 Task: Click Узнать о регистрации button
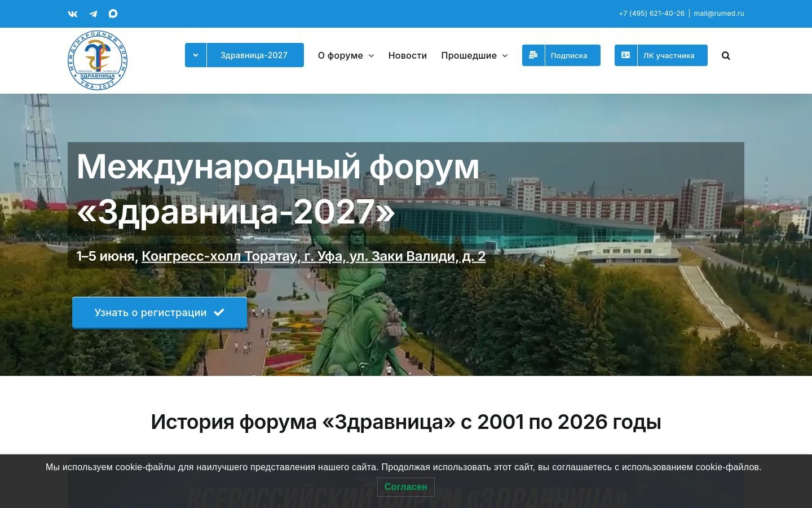160,312
